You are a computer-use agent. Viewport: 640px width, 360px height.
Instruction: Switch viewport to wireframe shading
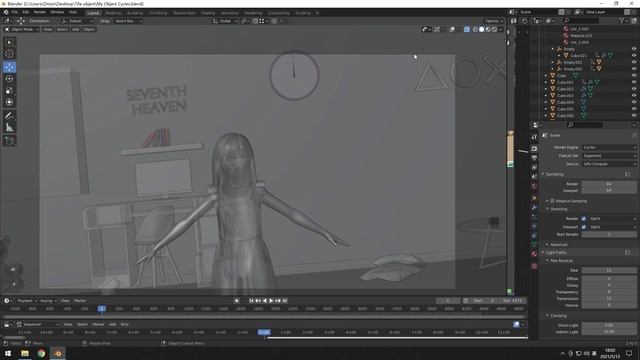coord(475,29)
